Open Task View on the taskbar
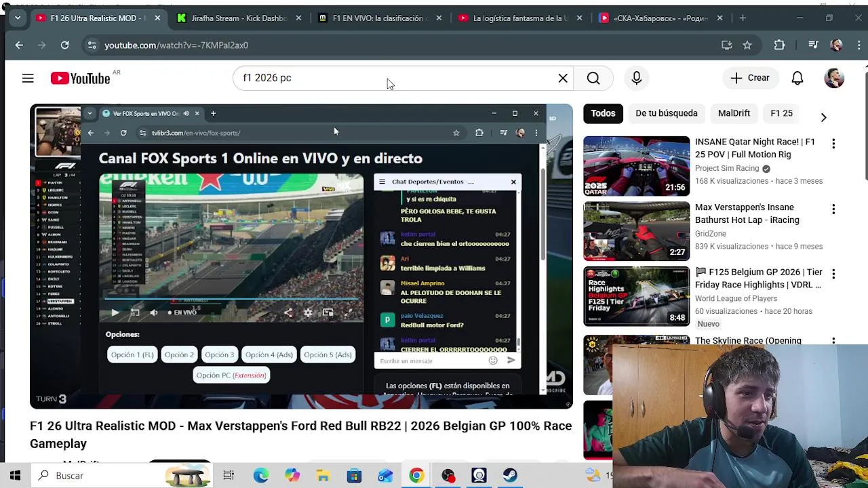 pyautogui.click(x=229, y=476)
